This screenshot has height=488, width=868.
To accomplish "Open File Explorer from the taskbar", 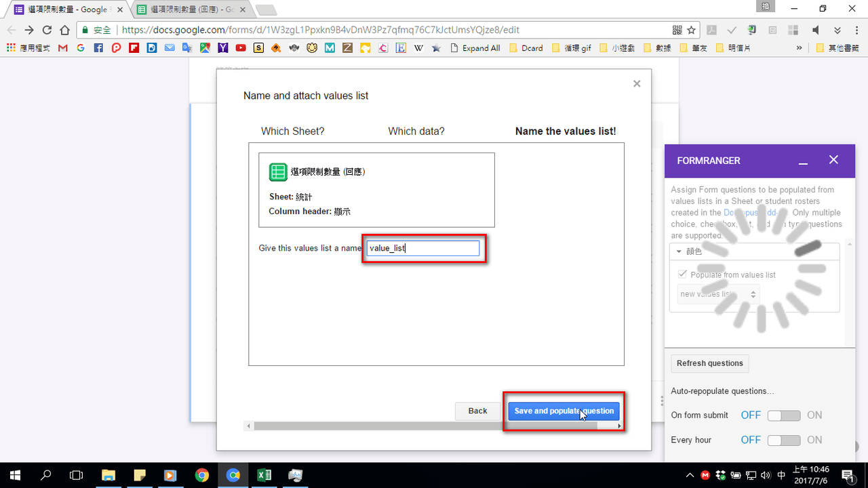I will 108,475.
